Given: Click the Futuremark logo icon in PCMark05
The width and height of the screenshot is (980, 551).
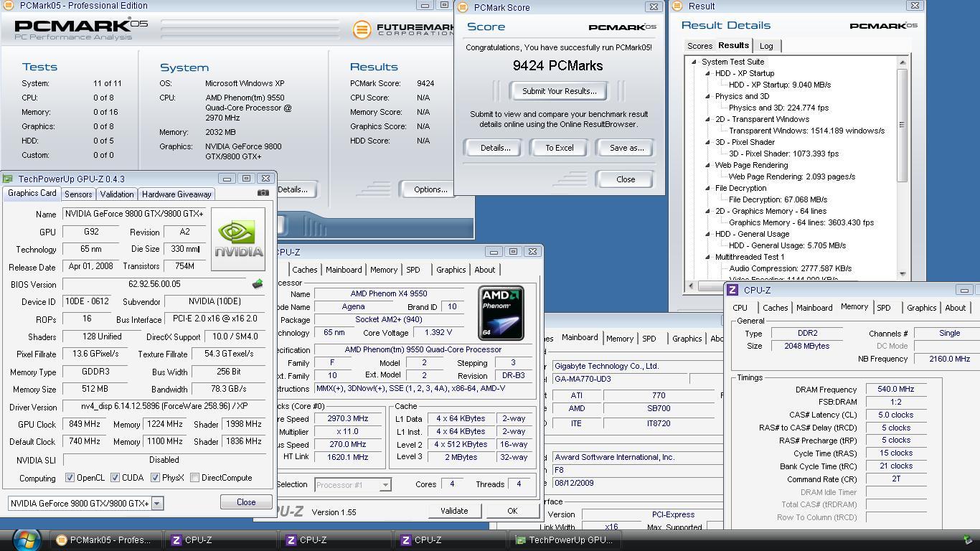Looking at the screenshot, I should coord(362,29).
